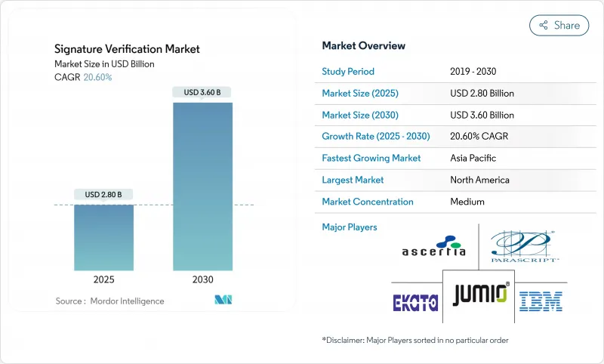Click the USD 3.60 B bar label

pos(202,92)
